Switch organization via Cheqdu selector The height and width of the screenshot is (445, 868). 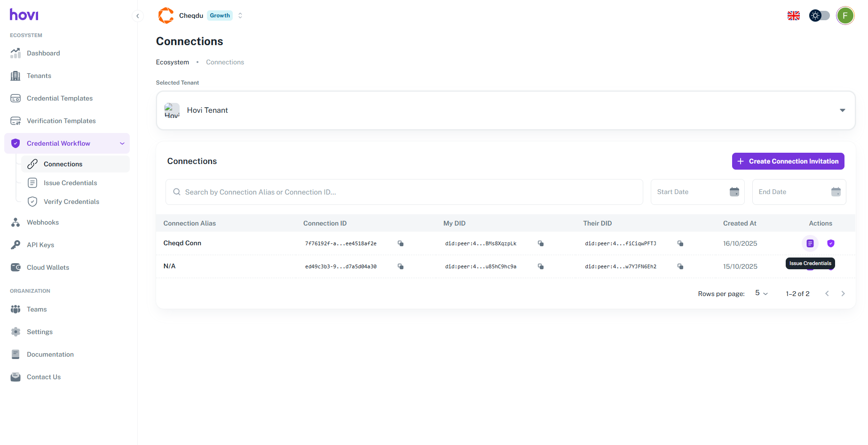click(240, 16)
